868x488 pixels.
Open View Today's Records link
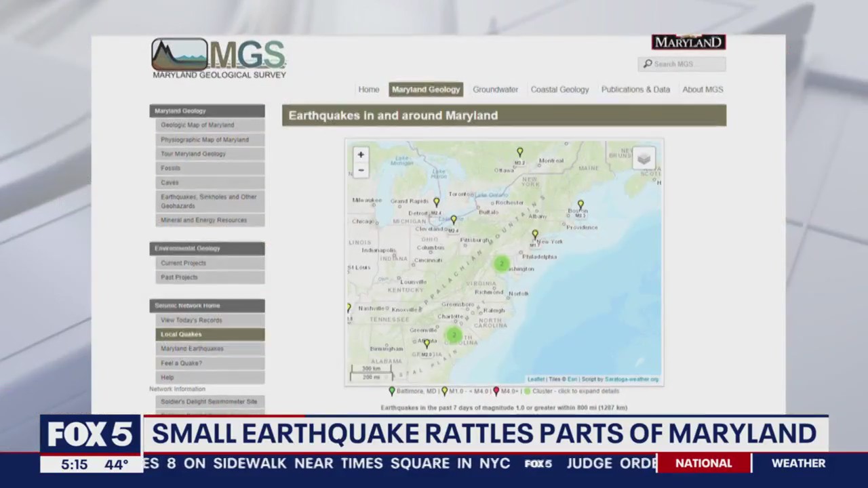210,320
